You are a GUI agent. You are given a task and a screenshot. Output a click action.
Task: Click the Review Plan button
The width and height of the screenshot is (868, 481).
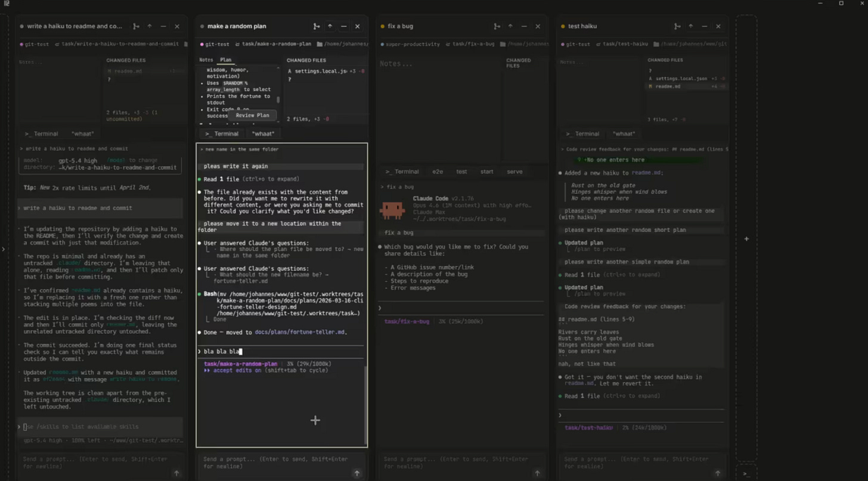(252, 115)
